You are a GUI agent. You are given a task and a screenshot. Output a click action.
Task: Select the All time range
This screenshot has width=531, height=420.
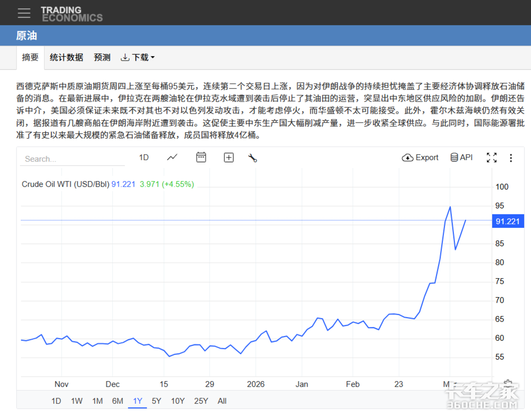(222, 401)
